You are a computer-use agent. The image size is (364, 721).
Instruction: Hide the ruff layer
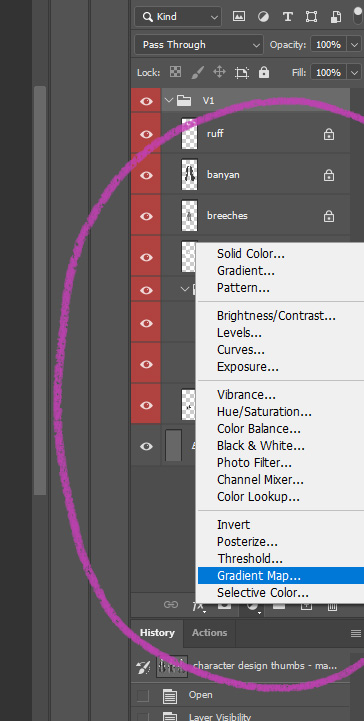point(146,134)
